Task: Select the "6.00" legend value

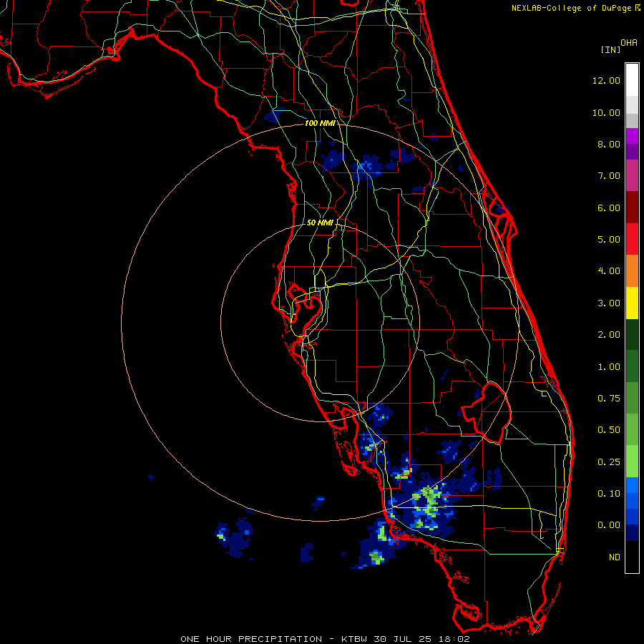Action: pyautogui.click(x=609, y=208)
